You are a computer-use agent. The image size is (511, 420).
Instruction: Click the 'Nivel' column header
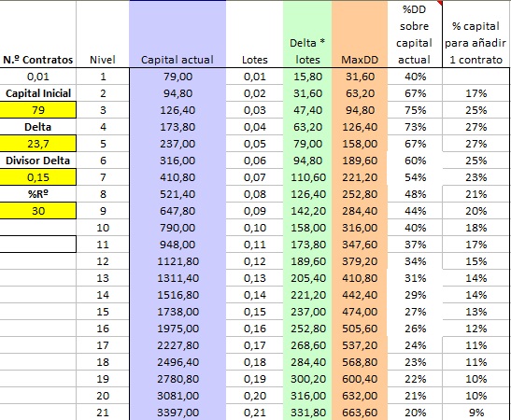coord(103,34)
